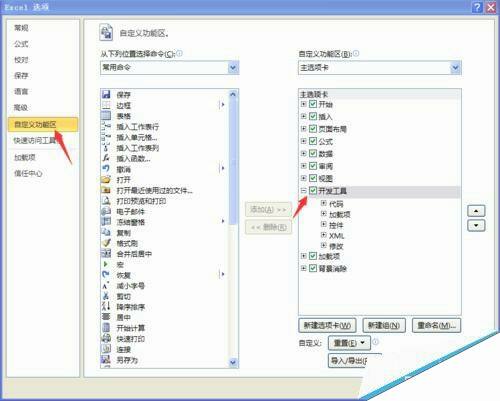Expand the 背景消除 tree node

point(303,268)
